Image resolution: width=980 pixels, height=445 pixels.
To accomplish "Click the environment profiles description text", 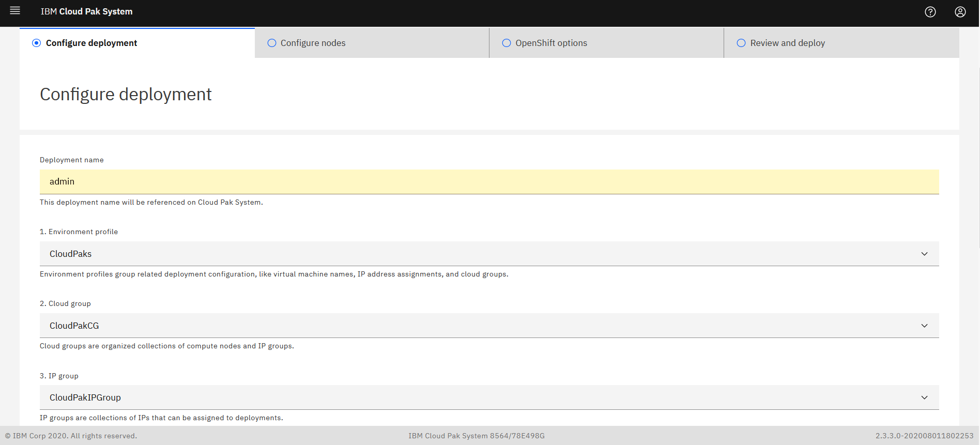I will pyautogui.click(x=274, y=274).
